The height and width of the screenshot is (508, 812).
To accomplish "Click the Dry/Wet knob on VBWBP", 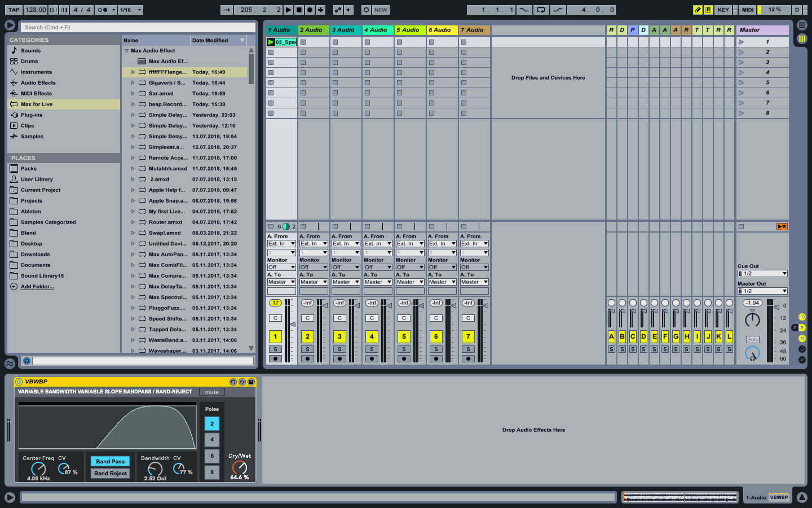I will click(240, 467).
